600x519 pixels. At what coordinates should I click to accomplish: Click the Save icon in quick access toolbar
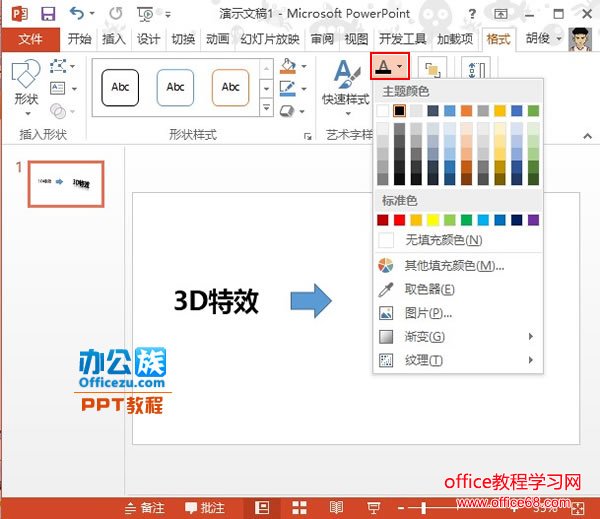click(48, 14)
